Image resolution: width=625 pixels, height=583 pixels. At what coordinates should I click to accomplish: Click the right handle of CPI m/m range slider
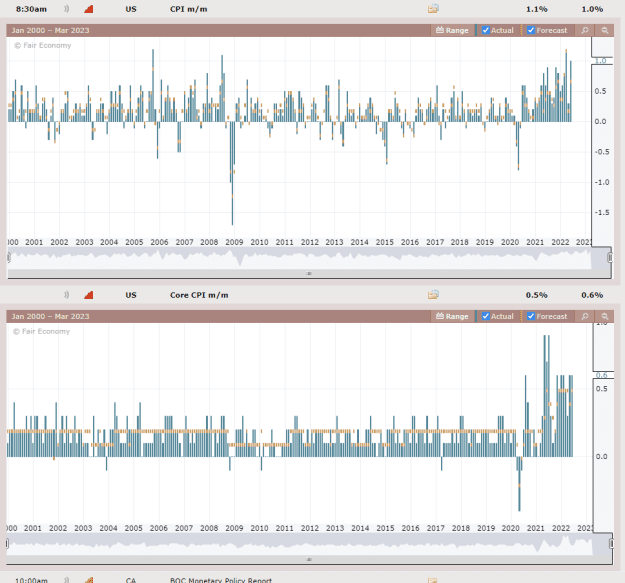(610, 257)
